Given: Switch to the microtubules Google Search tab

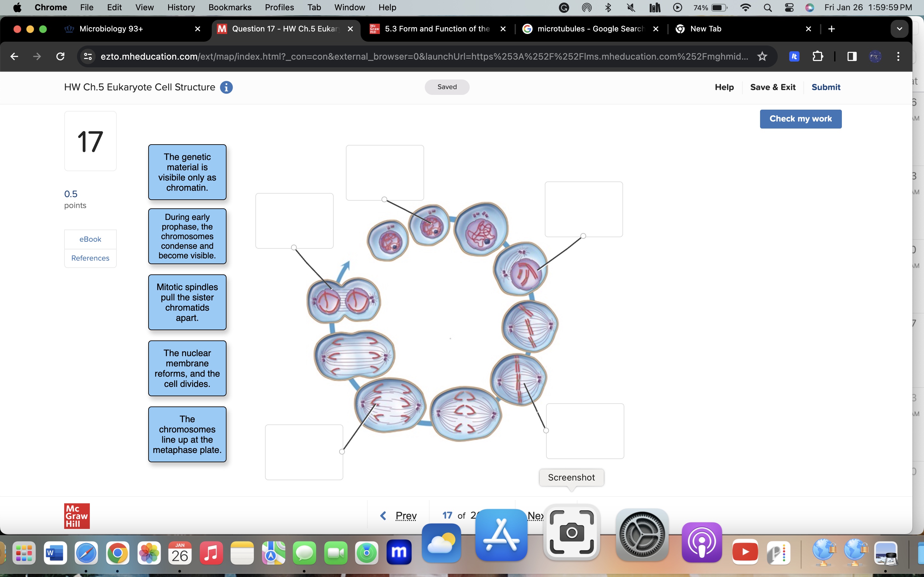Looking at the screenshot, I should (590, 29).
